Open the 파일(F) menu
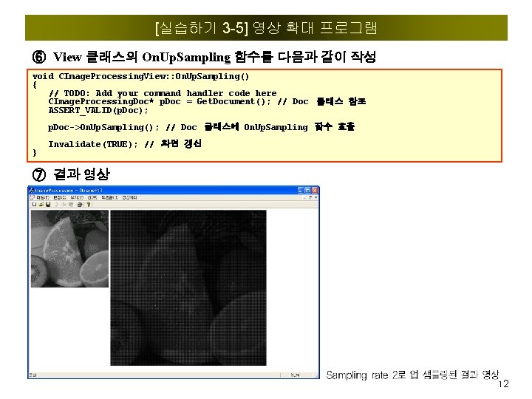 [x=43, y=197]
